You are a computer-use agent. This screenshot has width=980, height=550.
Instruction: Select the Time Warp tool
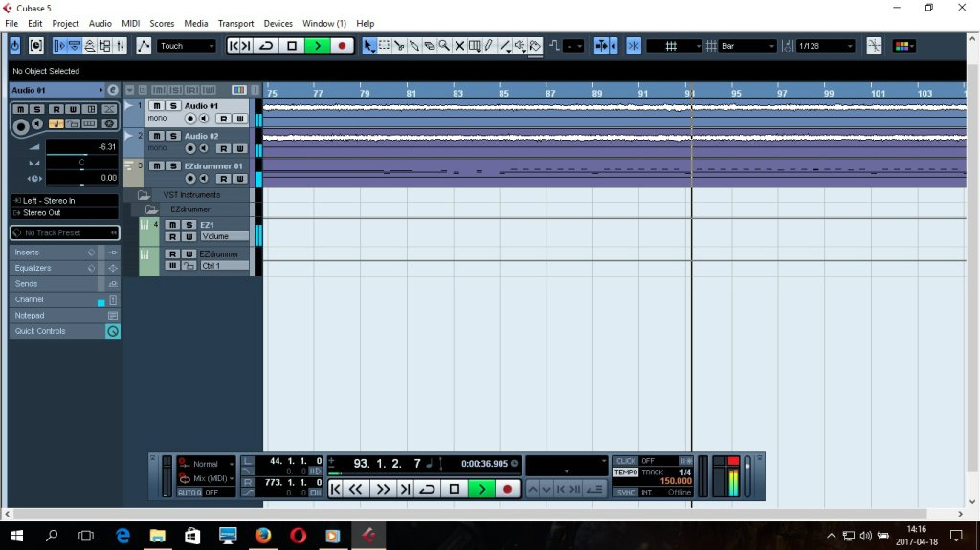click(x=475, y=46)
